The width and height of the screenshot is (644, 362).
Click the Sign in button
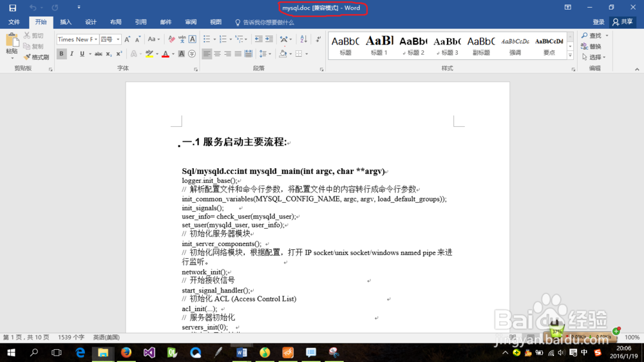(598, 22)
